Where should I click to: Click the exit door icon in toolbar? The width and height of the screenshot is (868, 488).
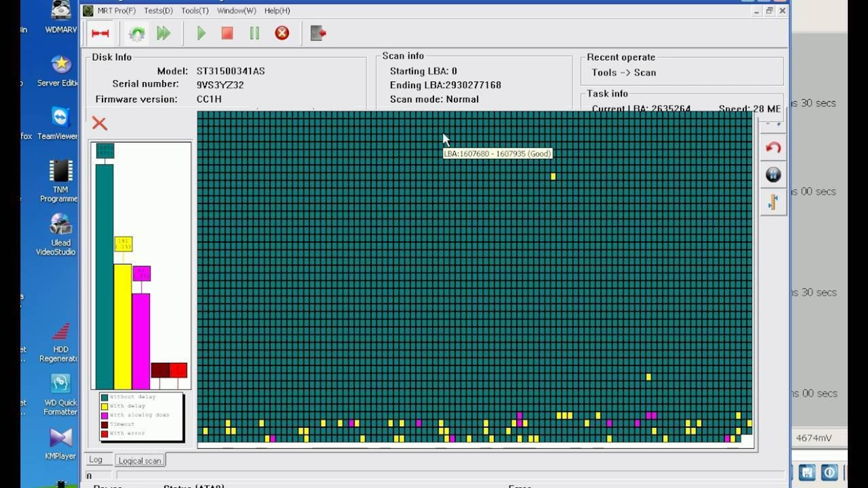[318, 33]
